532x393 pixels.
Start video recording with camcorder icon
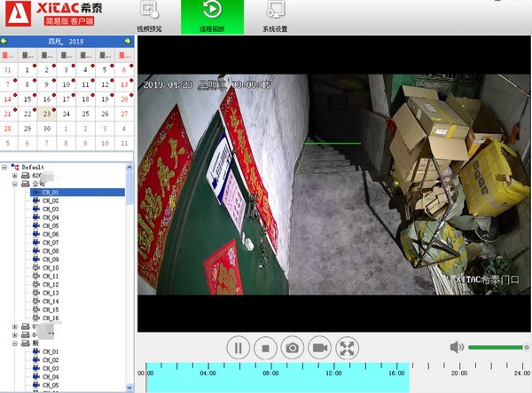pyautogui.click(x=319, y=348)
